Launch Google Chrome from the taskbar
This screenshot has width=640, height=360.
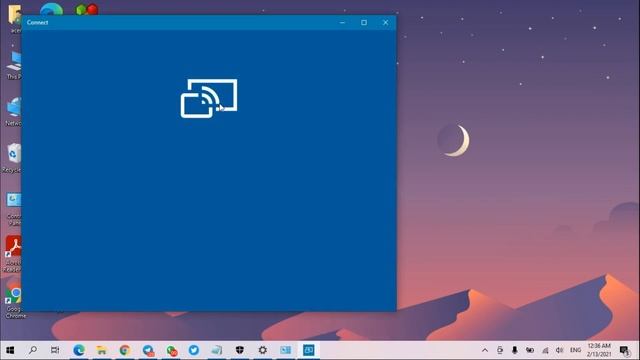(x=124, y=350)
